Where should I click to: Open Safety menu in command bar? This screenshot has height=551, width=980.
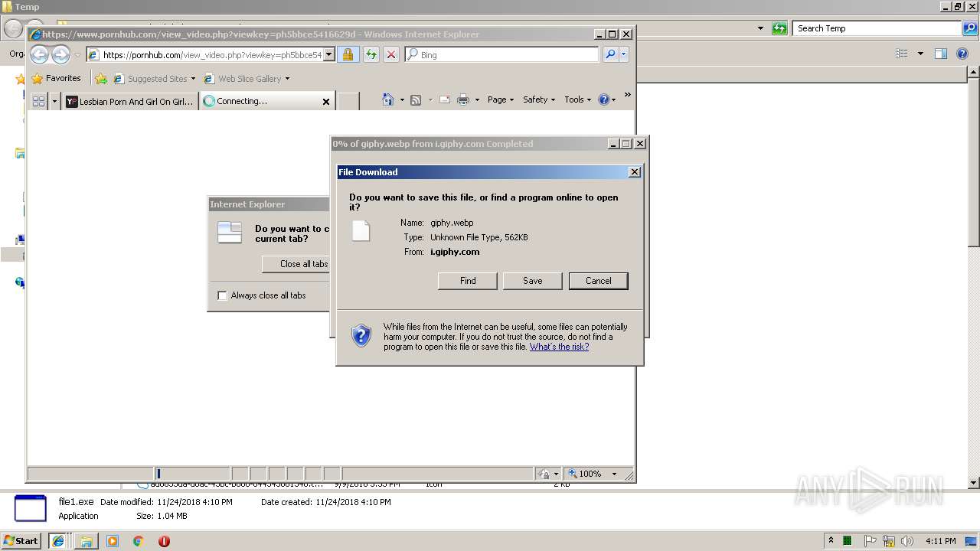point(539,99)
